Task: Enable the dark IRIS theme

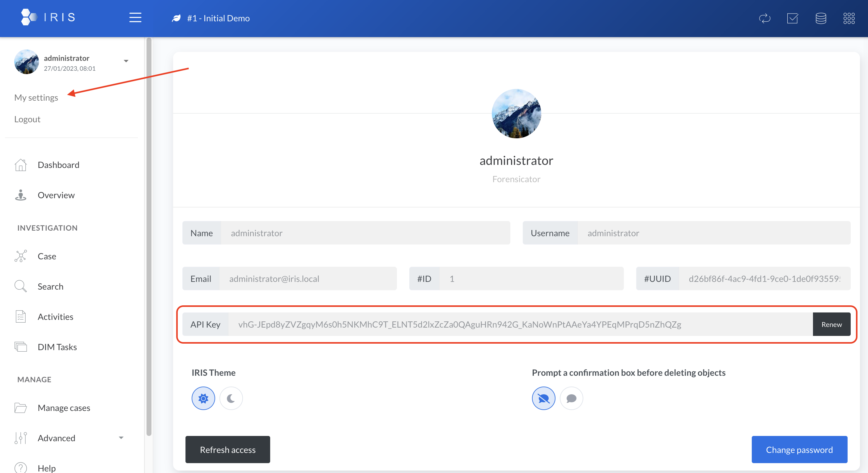Action: point(231,398)
